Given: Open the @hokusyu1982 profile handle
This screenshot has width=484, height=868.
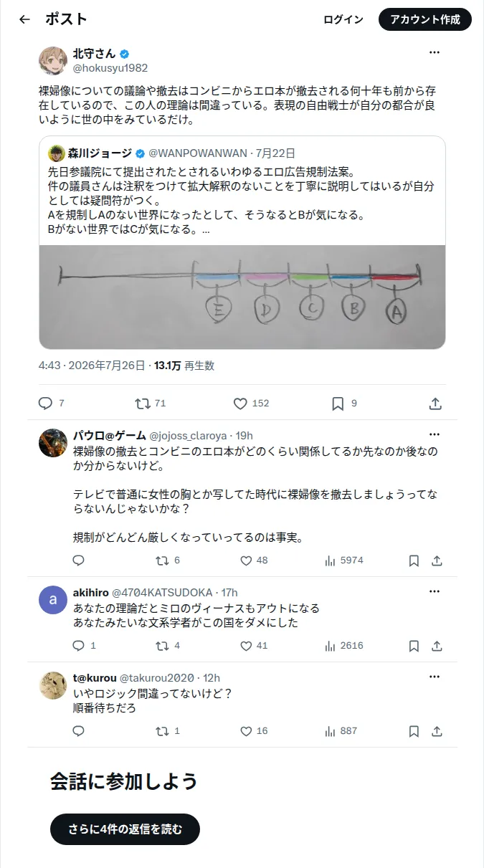Looking at the screenshot, I should [x=110, y=68].
